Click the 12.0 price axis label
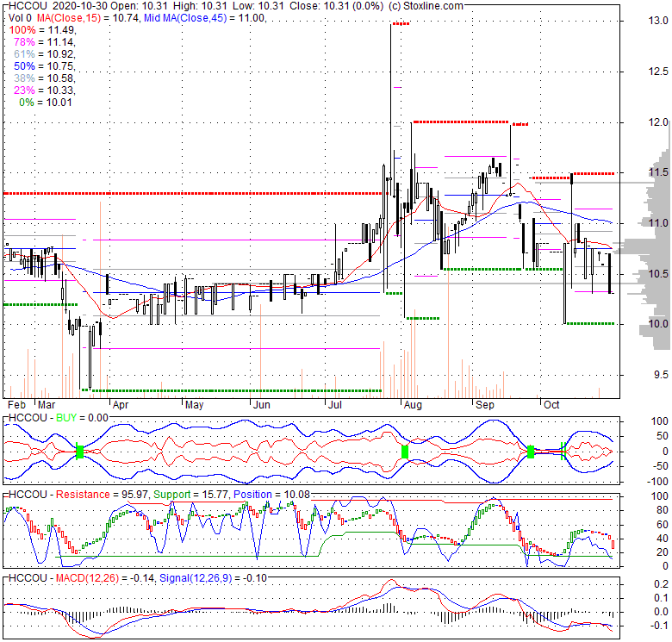The height and width of the screenshot is (642, 672). [658, 122]
